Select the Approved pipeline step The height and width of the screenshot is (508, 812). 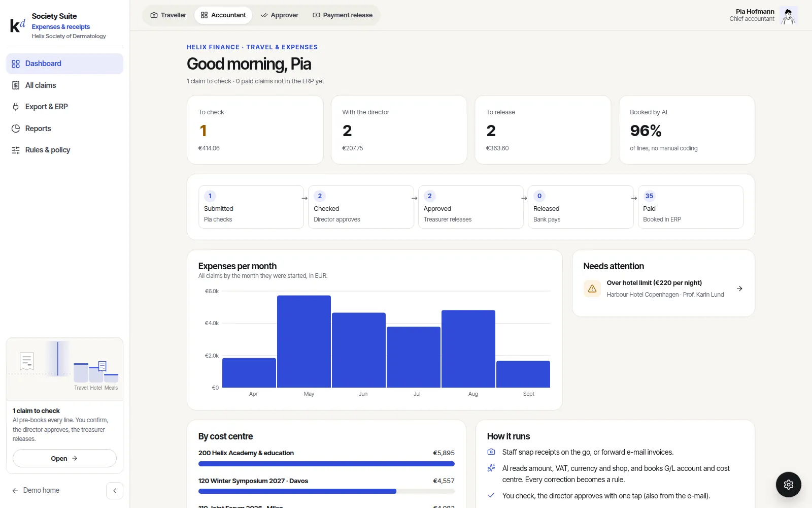pos(471,207)
